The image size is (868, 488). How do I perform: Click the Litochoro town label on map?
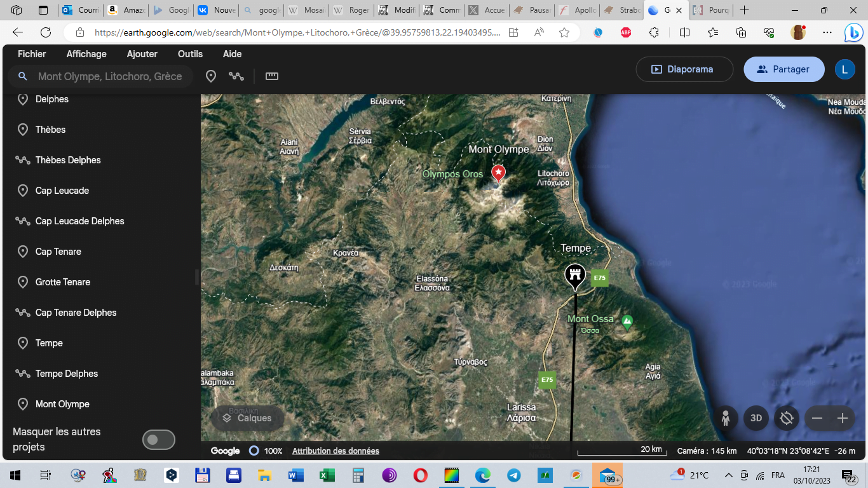pyautogui.click(x=553, y=178)
